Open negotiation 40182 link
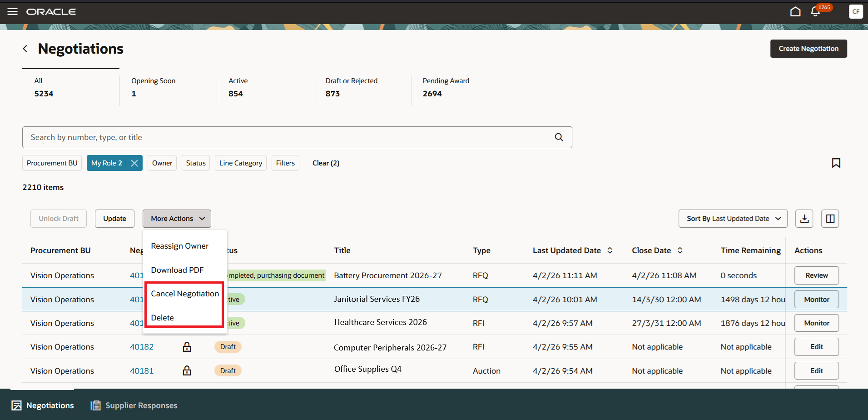 (141, 346)
